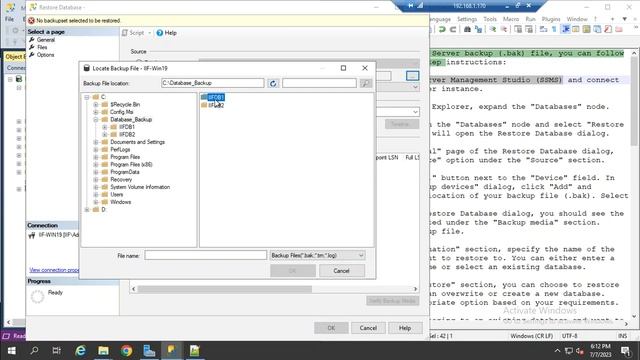This screenshot has width=640, height=360.
Task: Select the Recovery folder in tree
Action: [x=121, y=180]
